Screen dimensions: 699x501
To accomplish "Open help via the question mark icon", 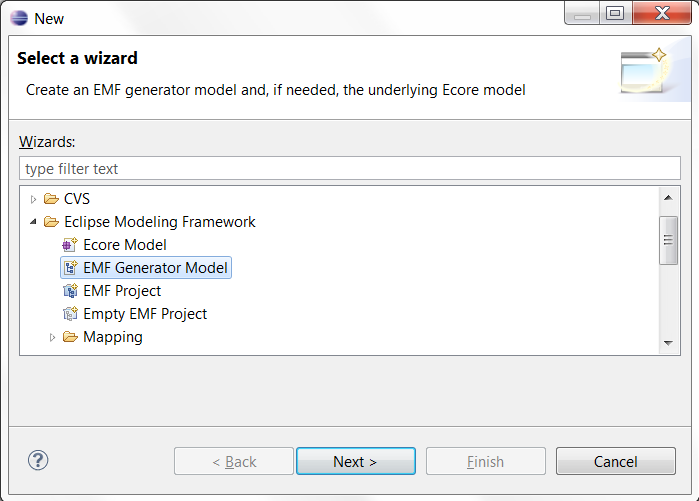I will pos(38,460).
